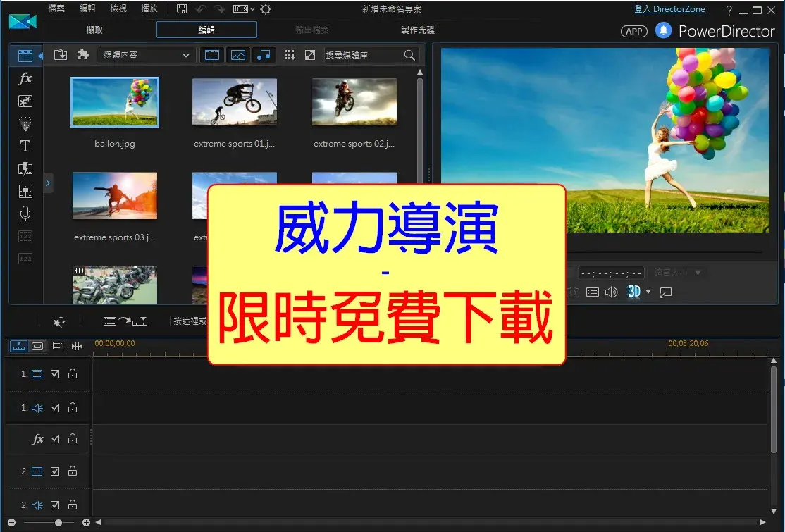Image resolution: width=785 pixels, height=532 pixels.
Task: Open the Effects (fx) Room
Action: pos(25,79)
